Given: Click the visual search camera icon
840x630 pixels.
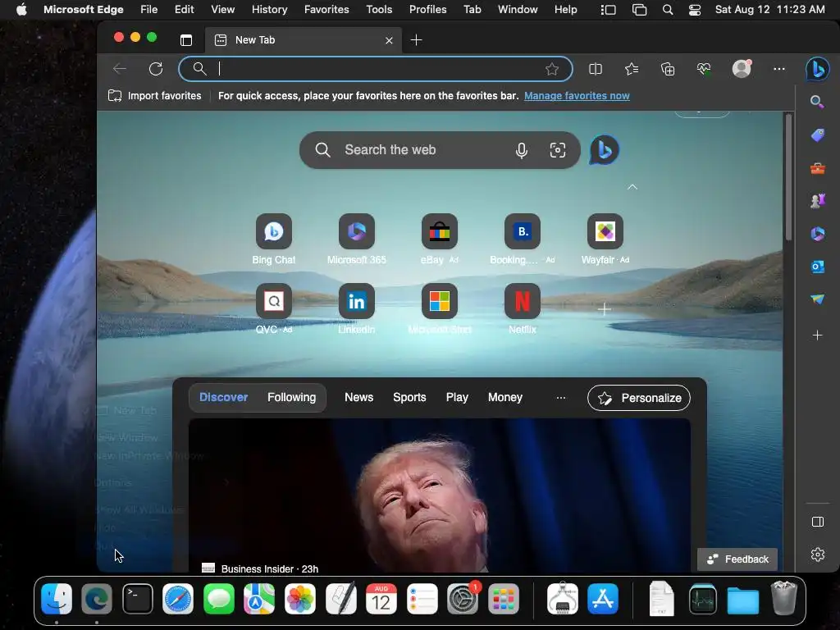Looking at the screenshot, I should (558, 150).
